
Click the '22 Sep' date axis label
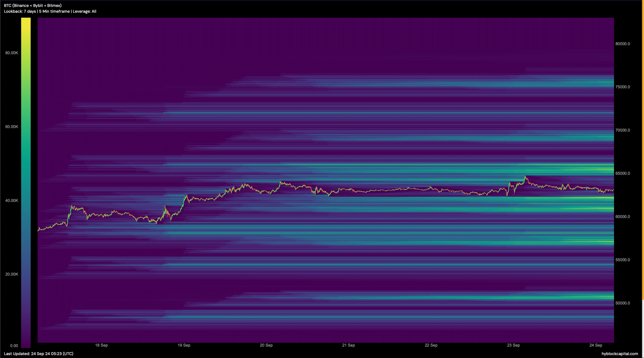[431, 345]
